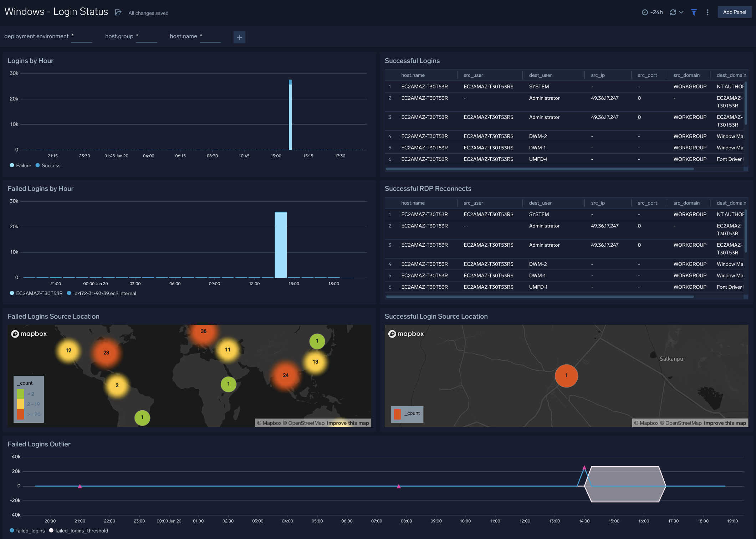Expand the refresh interval dropdown arrow

pos(681,12)
